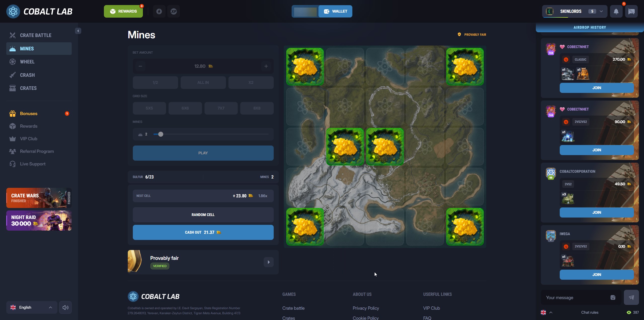
Task: Collapse the left sidebar arrow
Action: [78, 31]
